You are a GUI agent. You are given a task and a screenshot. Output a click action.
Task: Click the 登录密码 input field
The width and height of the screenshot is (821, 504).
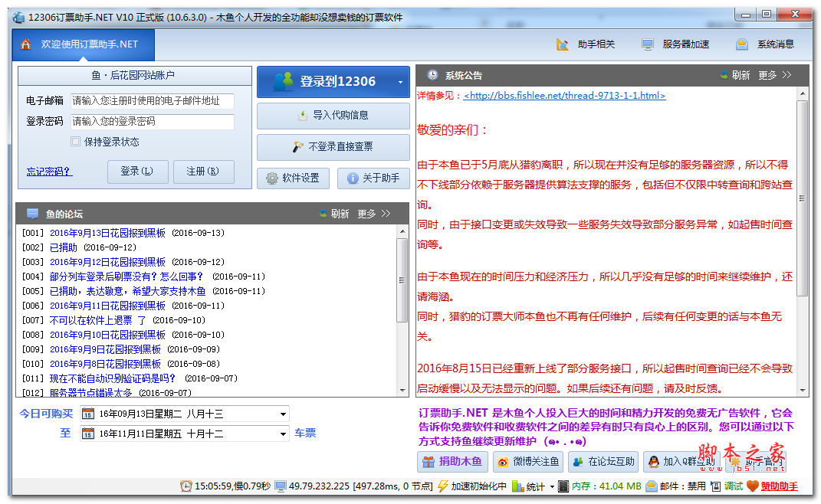pyautogui.click(x=153, y=122)
